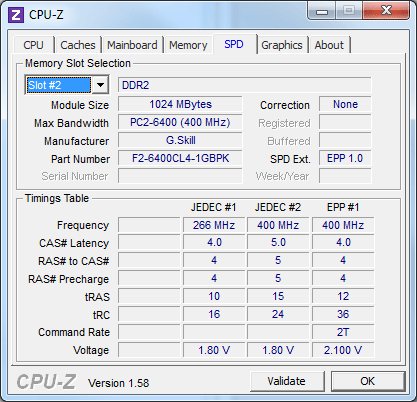Click the JEDEC #1 column header
Viewport: 417px width, 402px height.
point(213,207)
